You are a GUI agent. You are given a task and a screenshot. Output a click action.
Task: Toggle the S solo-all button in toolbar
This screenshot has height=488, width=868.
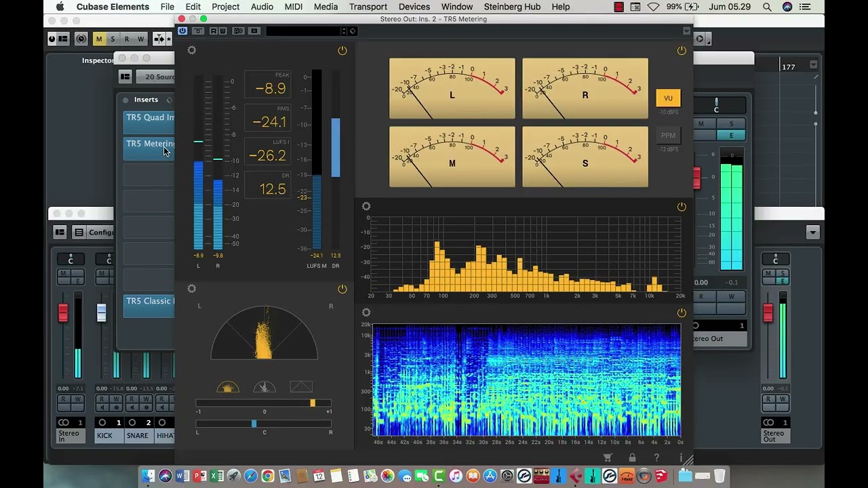click(x=113, y=39)
